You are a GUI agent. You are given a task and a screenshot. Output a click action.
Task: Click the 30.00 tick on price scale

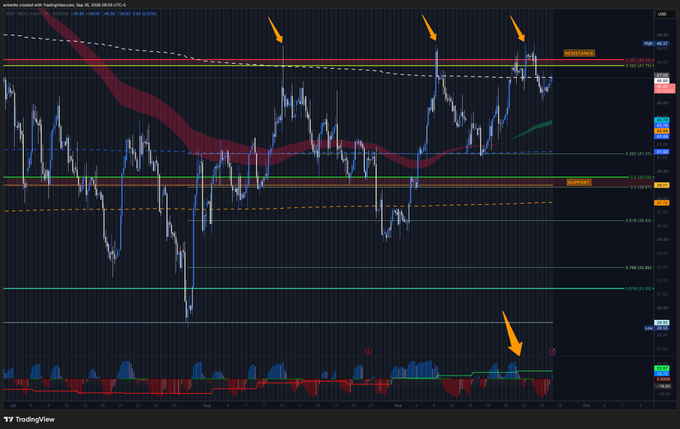[662, 308]
